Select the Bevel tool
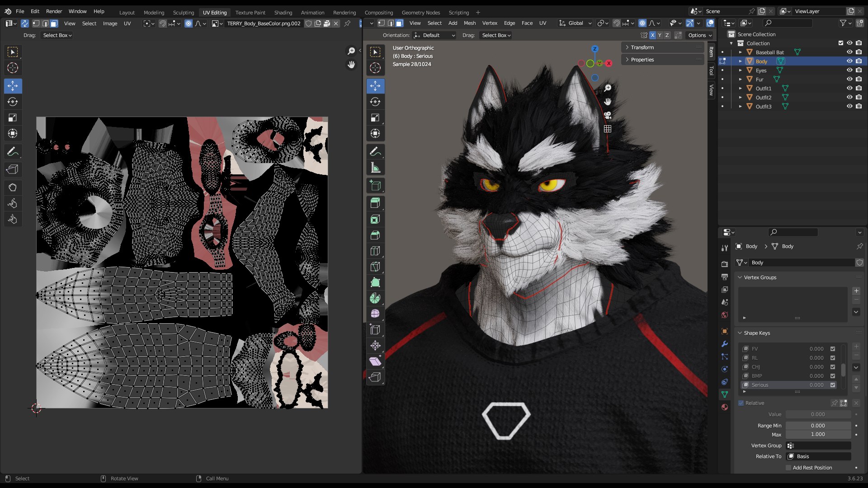 tap(375, 235)
